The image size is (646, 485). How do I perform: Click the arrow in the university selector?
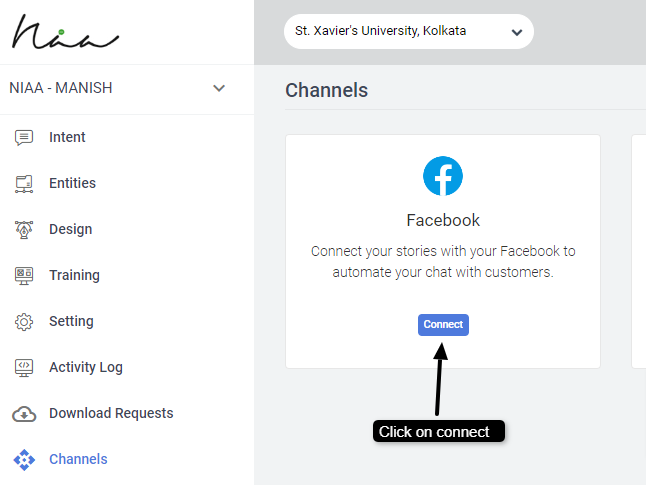click(516, 32)
